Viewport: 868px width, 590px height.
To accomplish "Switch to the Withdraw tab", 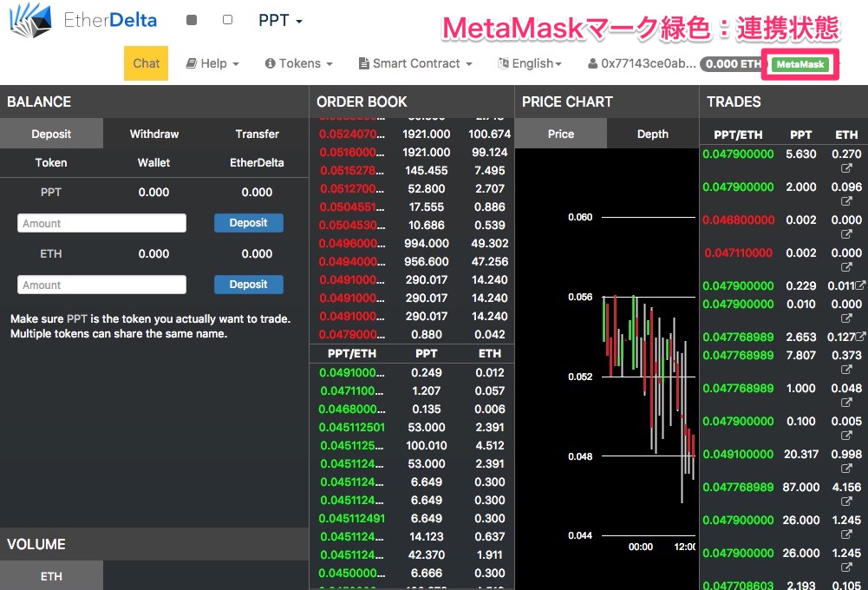I will (153, 134).
